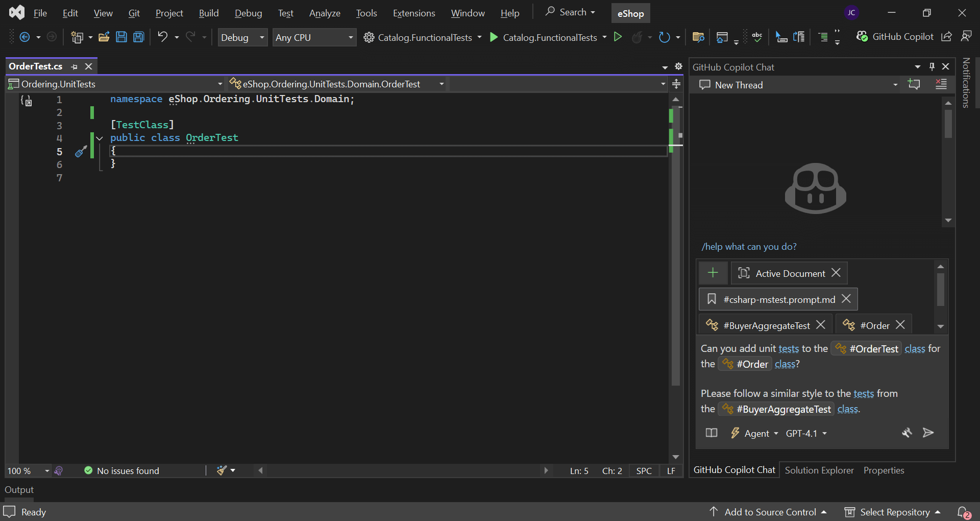Image resolution: width=980 pixels, height=521 pixels.
Task: Save the OrderTest.cs file
Action: (x=121, y=37)
